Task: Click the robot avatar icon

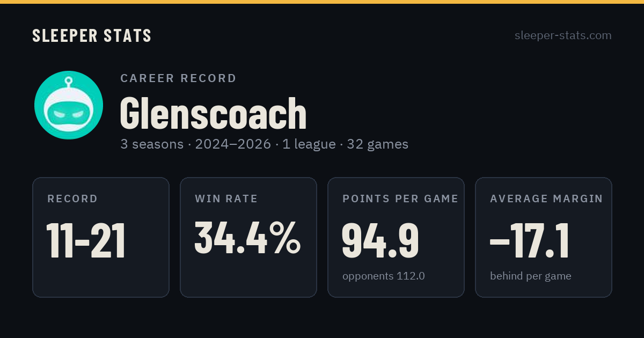Action: (69, 105)
